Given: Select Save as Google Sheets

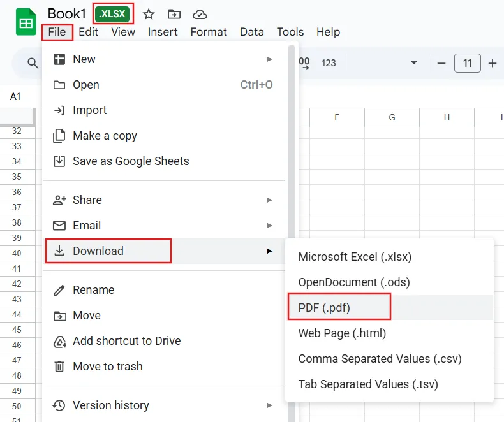Looking at the screenshot, I should tap(163, 161).
